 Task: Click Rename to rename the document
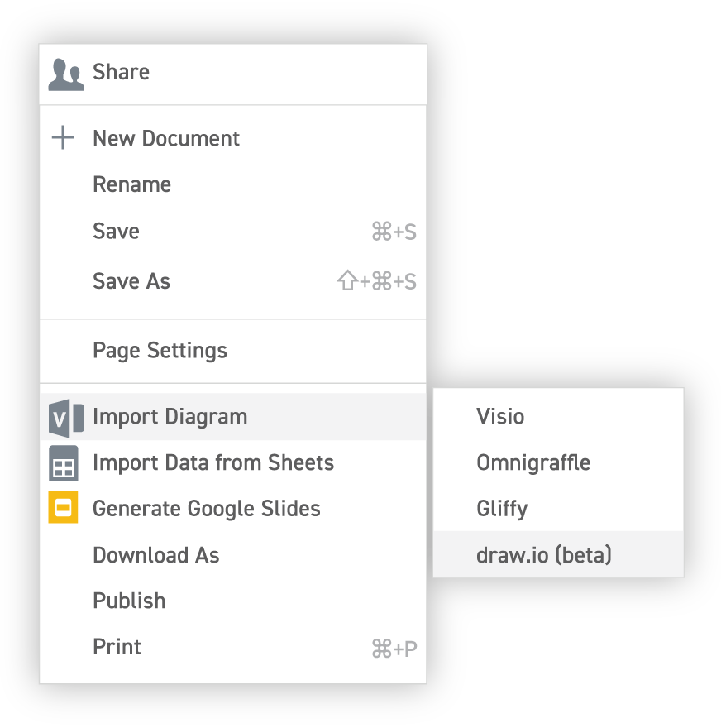[132, 184]
